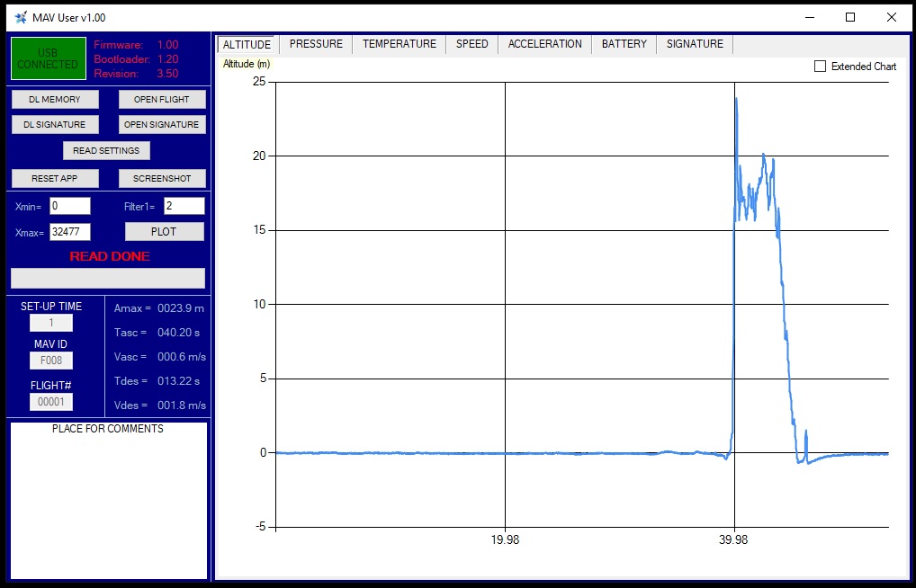Switch to the ALTITUDE tab
Image resolution: width=916 pixels, height=588 pixels.
[x=247, y=44]
